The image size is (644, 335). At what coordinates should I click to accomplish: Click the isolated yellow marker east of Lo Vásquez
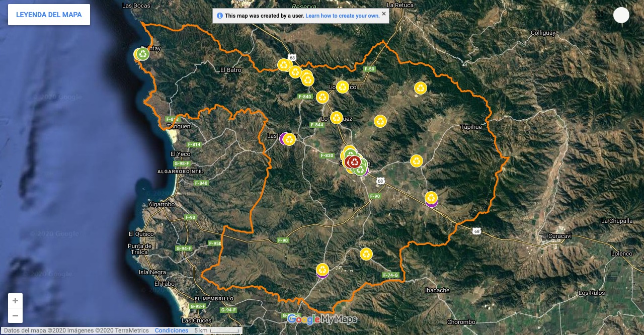tap(380, 121)
